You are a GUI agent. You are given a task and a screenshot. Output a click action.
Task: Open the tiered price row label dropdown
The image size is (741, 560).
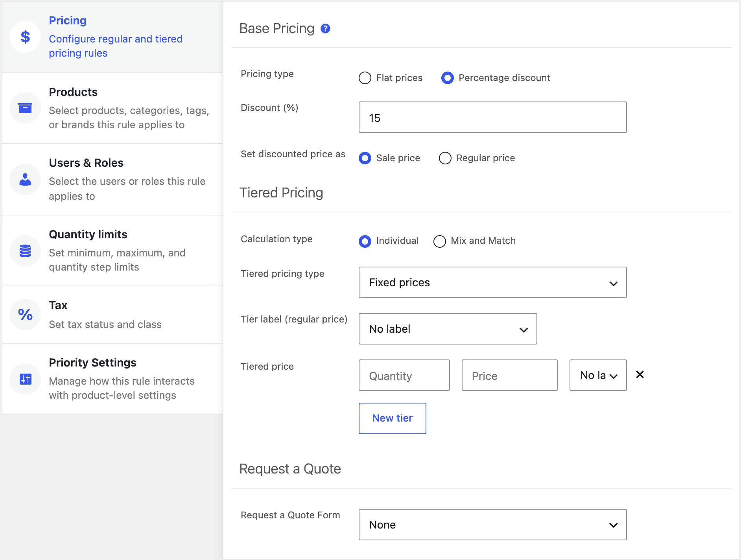[x=598, y=375]
